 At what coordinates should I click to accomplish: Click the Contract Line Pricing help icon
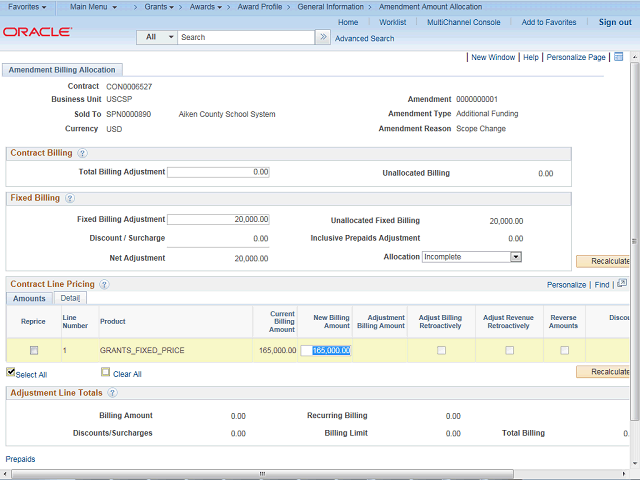(104, 285)
